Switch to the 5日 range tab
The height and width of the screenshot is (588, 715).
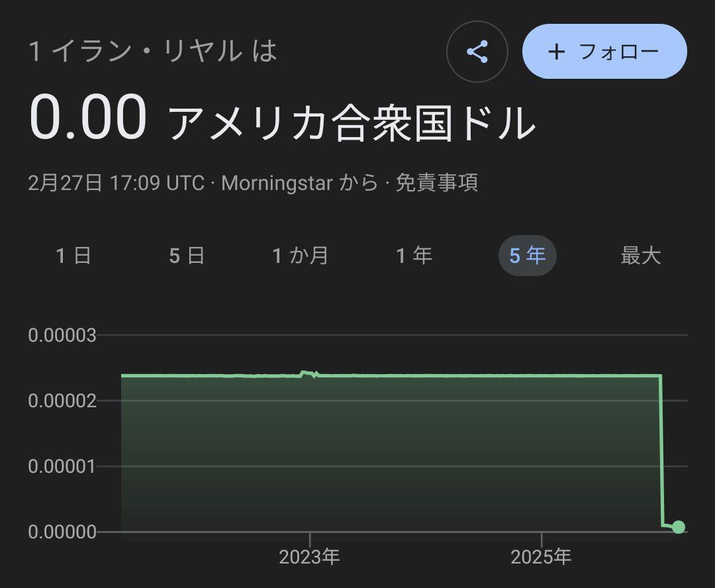pyautogui.click(x=187, y=256)
